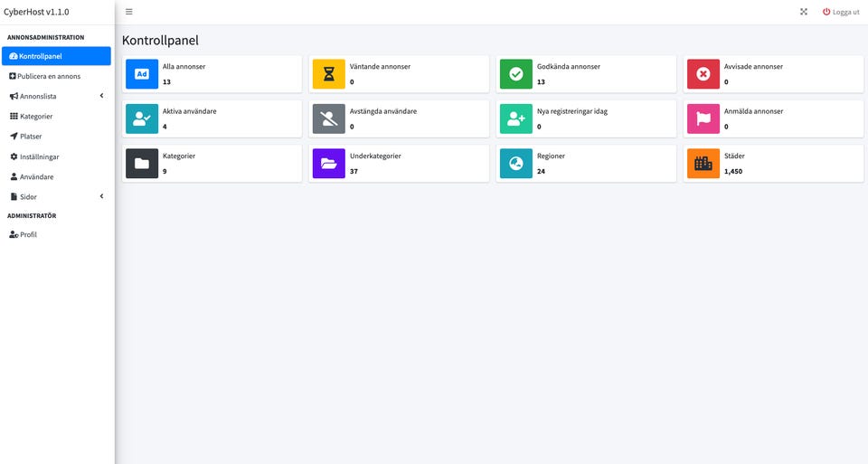Screen dimensions: 868x464
Task: Click Publicera en annons link
Action: coord(49,76)
